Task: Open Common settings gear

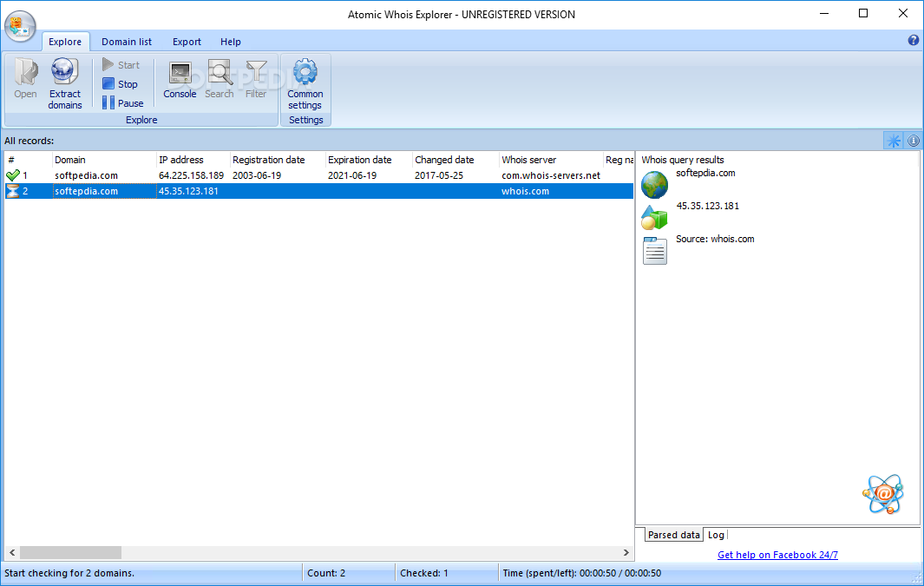Action: pyautogui.click(x=305, y=83)
